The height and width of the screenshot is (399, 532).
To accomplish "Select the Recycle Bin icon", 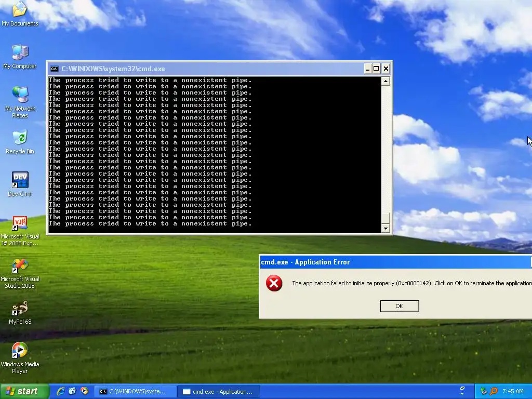I will point(20,142).
